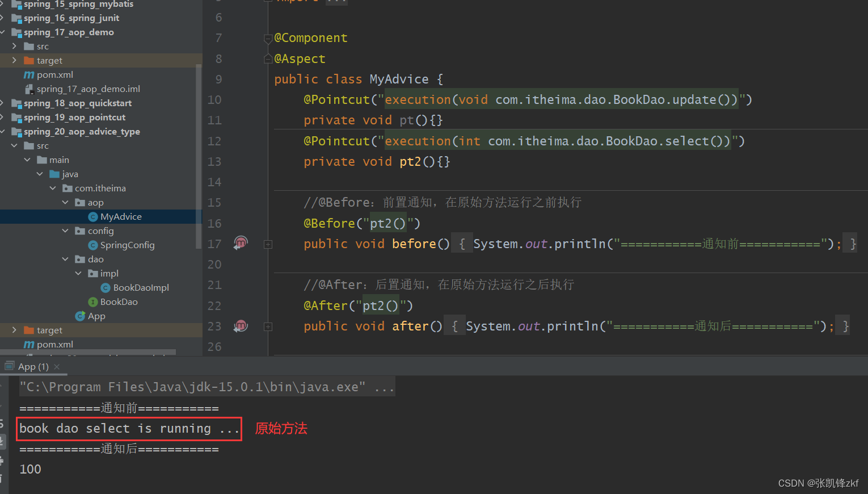This screenshot has width=868, height=494.
Task: Collapse the main folder
Action: pyautogui.click(x=27, y=160)
